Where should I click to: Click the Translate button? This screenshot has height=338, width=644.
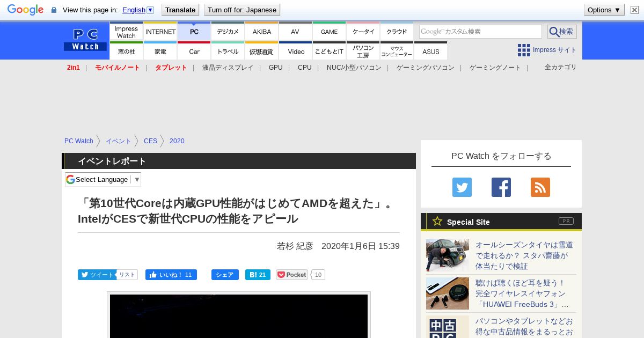coord(180,10)
